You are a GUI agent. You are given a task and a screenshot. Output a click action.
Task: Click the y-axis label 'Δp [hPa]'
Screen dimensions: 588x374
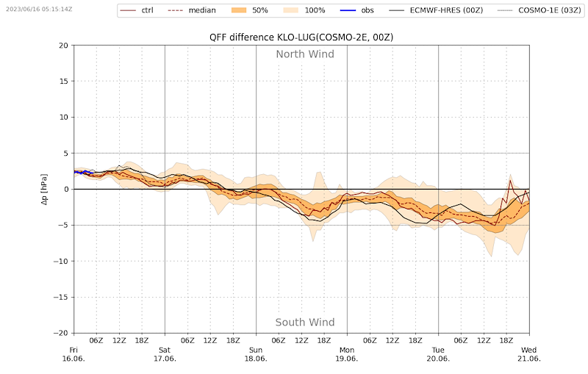(x=44, y=190)
